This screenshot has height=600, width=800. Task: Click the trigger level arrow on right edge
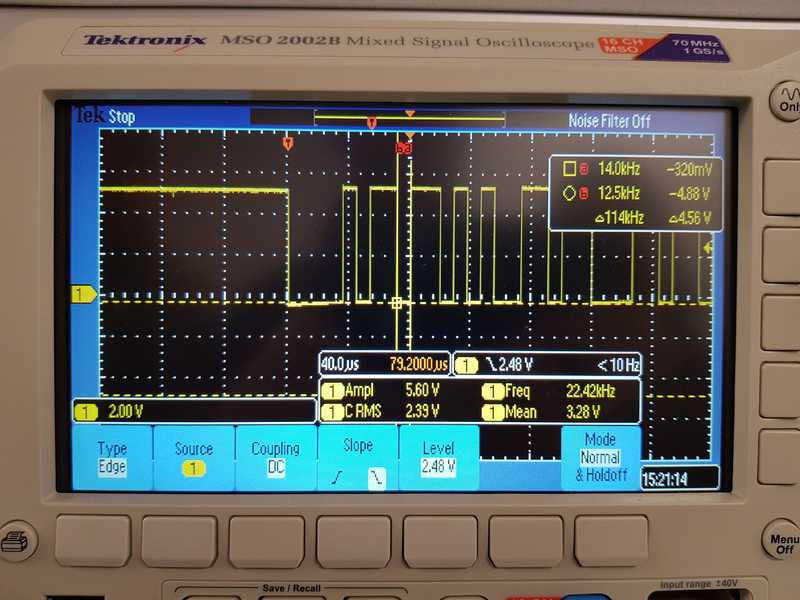coord(708,248)
